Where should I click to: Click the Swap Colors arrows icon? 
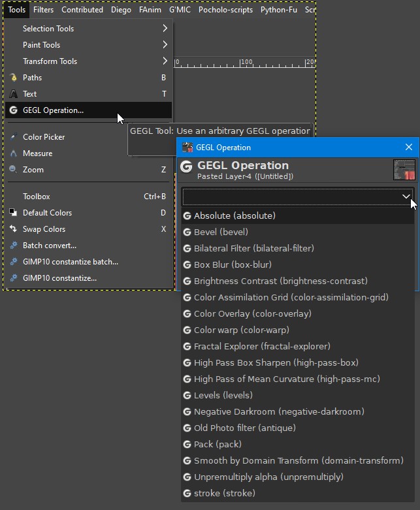[x=13, y=229]
